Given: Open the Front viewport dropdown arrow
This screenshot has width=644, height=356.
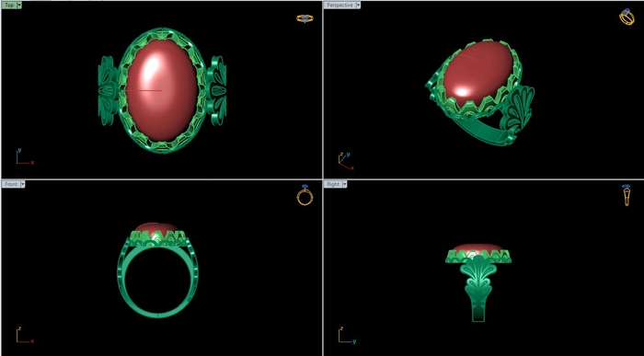Looking at the screenshot, I should point(23,184).
